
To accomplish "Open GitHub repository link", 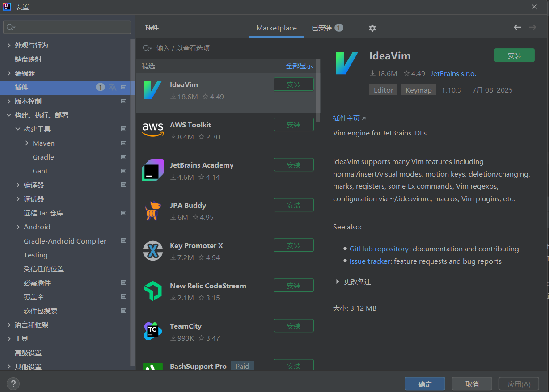I will [379, 249].
